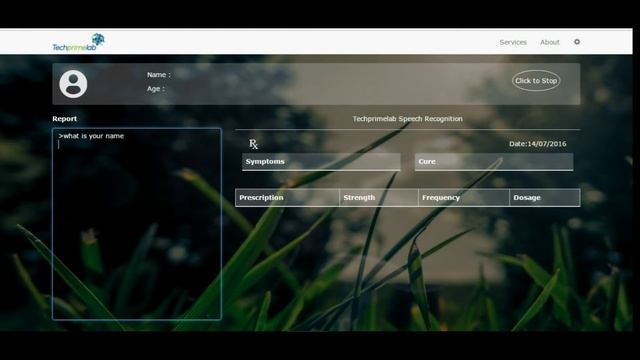Click the Prescription column header
The height and width of the screenshot is (360, 640).
click(287, 198)
